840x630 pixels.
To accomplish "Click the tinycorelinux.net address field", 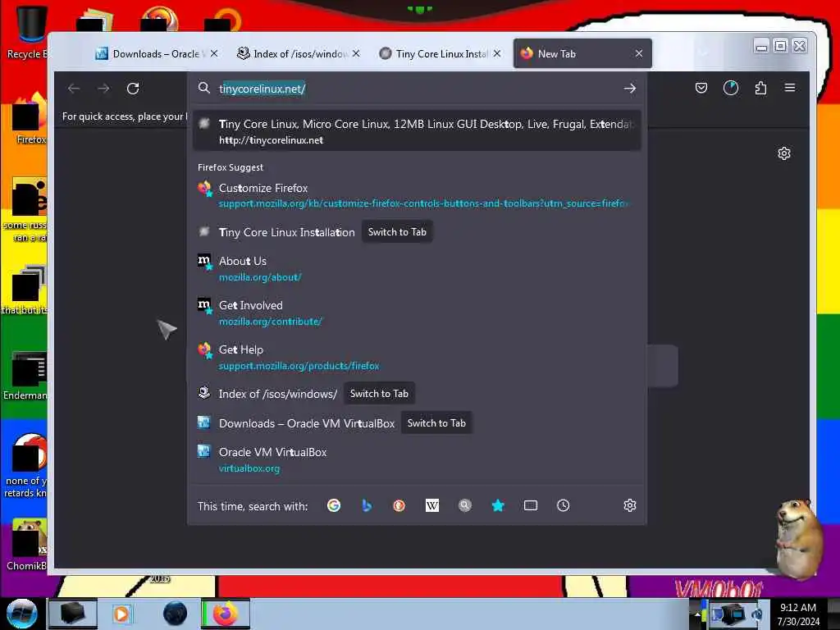I will (417, 89).
